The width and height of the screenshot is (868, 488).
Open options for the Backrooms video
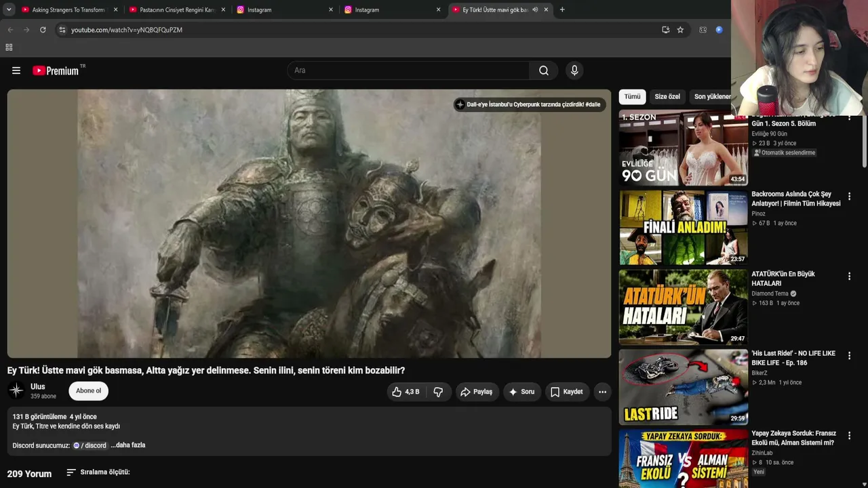pos(849,197)
